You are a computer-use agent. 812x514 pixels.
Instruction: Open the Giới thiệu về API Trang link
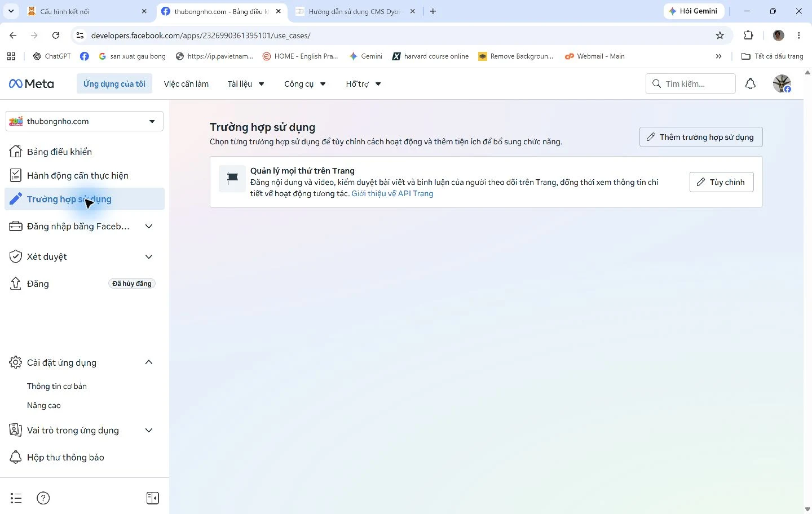click(392, 193)
